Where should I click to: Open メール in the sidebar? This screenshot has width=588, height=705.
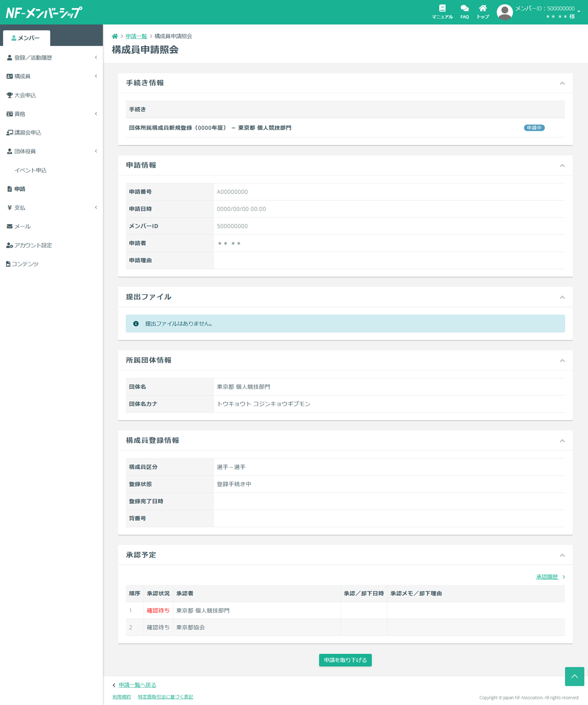[x=51, y=226]
